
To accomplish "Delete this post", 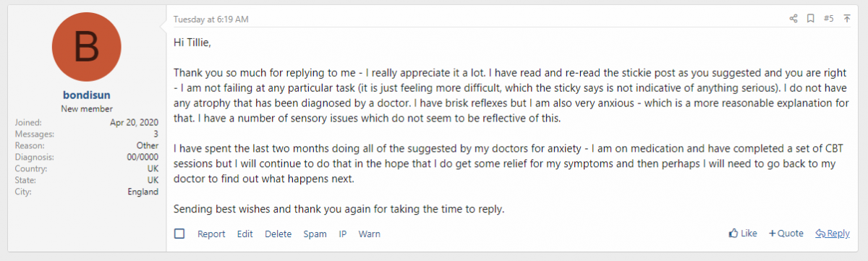I will pos(278,234).
